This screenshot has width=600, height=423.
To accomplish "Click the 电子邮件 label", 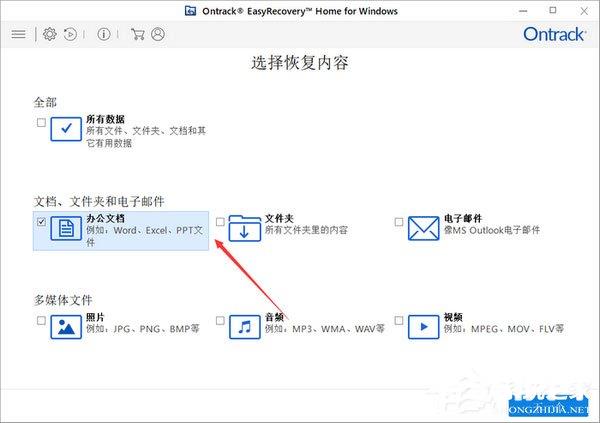I will click(x=463, y=218).
